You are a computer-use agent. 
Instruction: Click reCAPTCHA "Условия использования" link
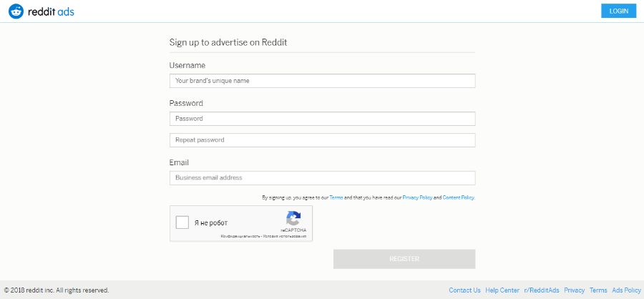pyautogui.click(x=285, y=236)
